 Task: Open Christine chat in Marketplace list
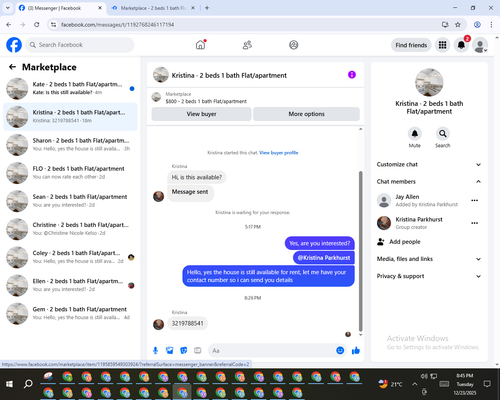pyautogui.click(x=70, y=229)
